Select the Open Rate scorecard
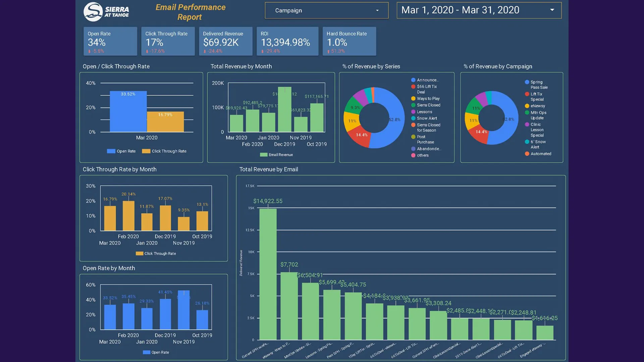This screenshot has width=644, height=362. 110,41
